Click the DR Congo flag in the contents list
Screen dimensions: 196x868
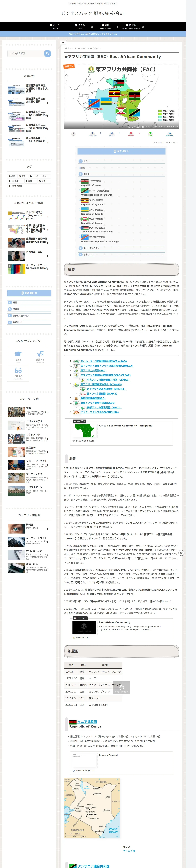coord(85,237)
